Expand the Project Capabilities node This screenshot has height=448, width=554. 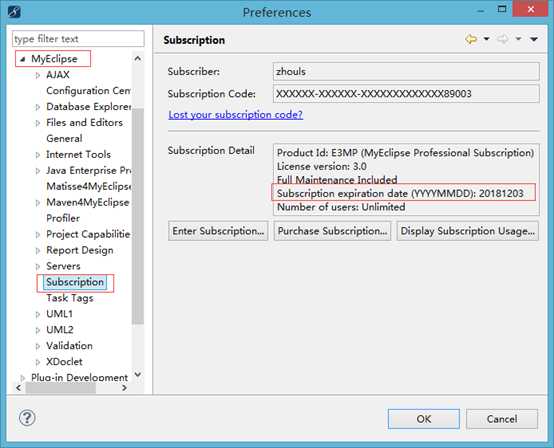38,235
